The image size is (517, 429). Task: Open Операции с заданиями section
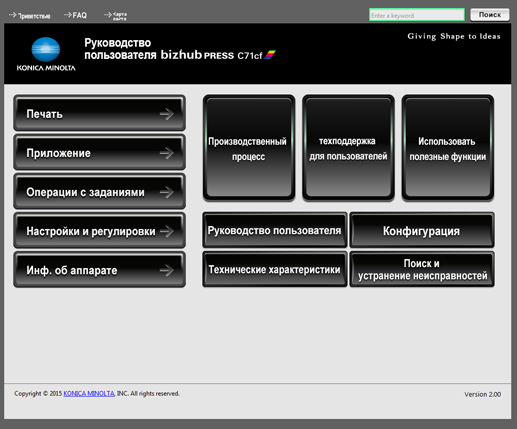99,191
